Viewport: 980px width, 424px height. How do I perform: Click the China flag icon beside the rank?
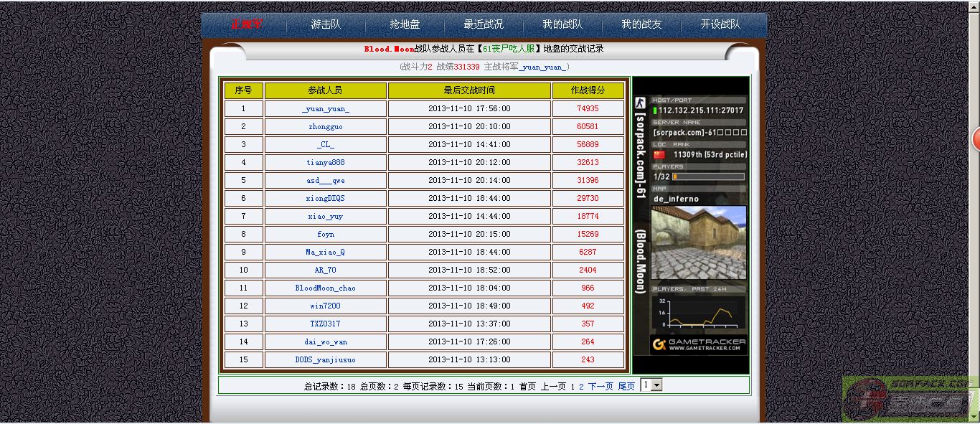pyautogui.click(x=659, y=155)
